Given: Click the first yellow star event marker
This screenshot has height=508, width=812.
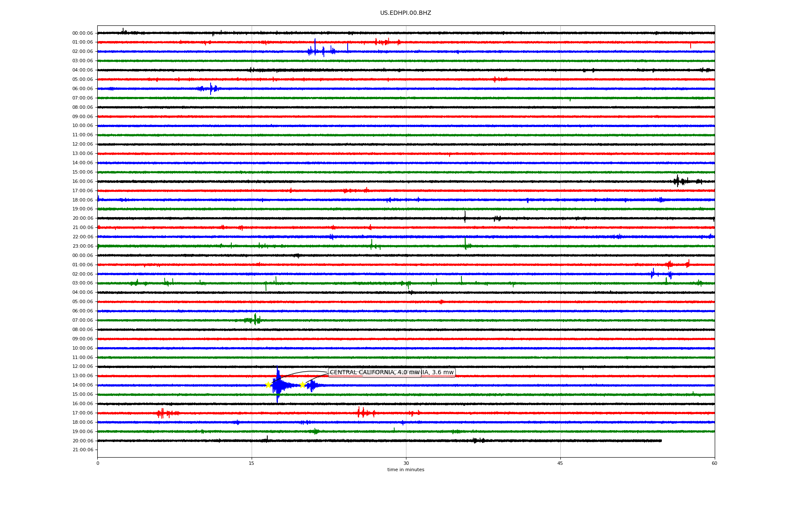Looking at the screenshot, I should (268, 385).
